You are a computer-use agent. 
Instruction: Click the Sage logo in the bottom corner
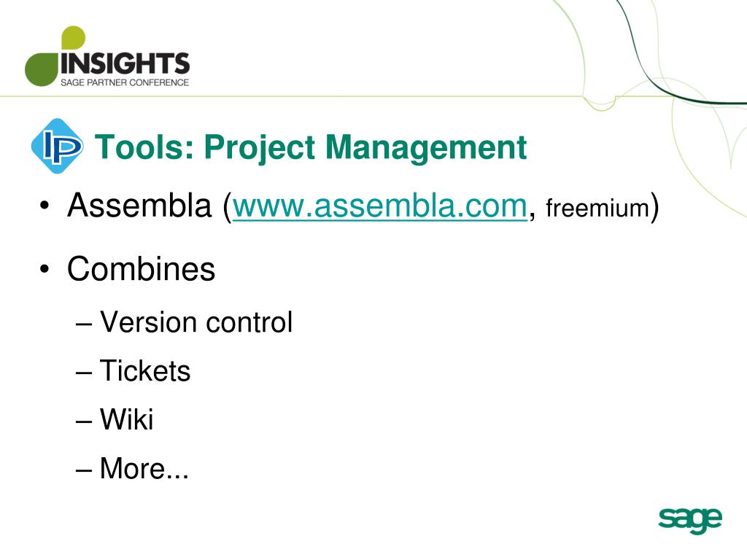pos(690,520)
